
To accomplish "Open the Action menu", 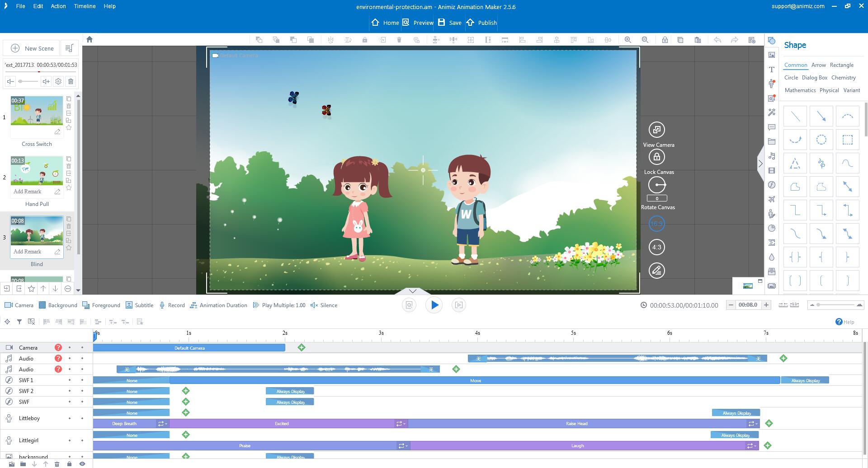I will pyautogui.click(x=58, y=6).
